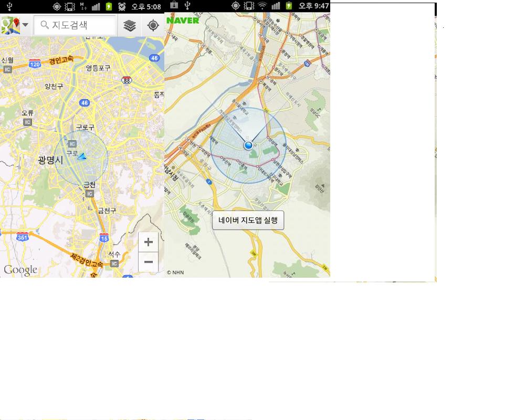Tap the 광명시 city label
Screen dimensions: 525x420
coord(50,160)
